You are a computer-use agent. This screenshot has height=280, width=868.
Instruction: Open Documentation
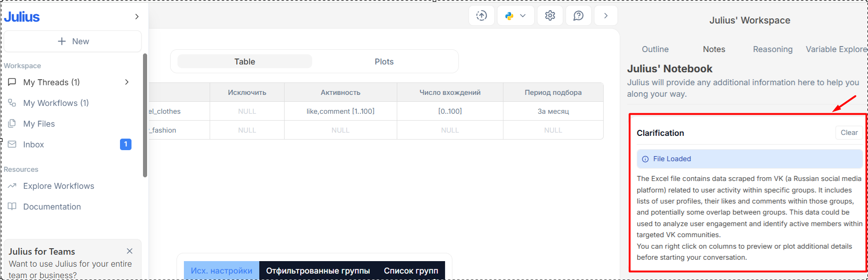(52, 207)
